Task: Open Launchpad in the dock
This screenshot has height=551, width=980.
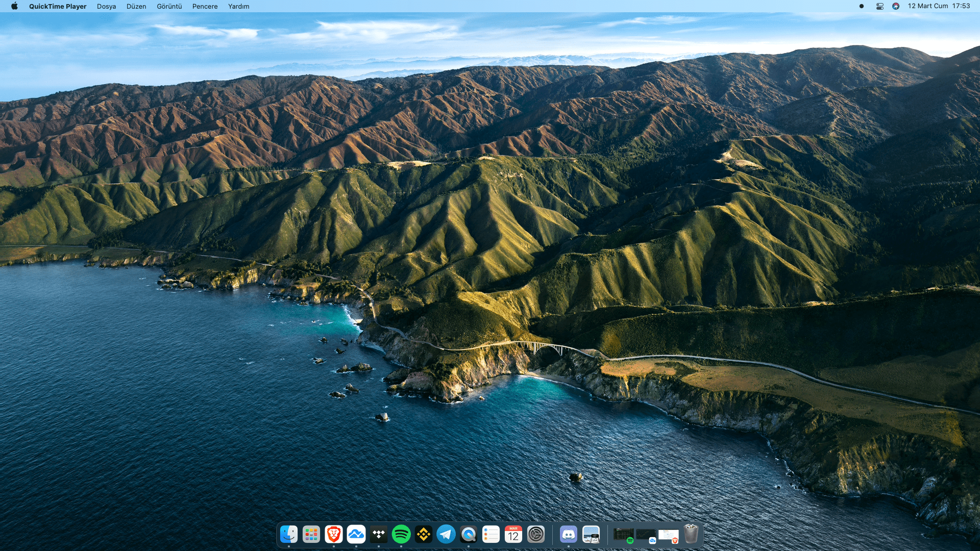Action: [x=311, y=534]
